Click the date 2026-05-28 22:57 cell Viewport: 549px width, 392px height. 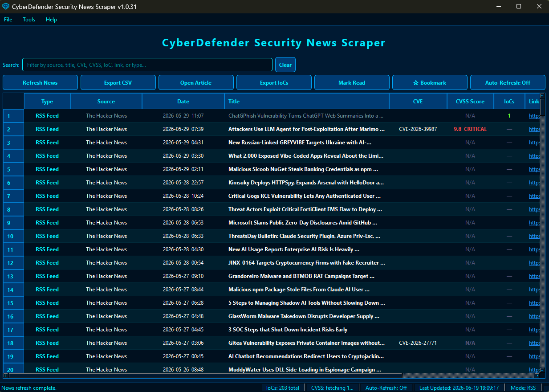(183, 183)
